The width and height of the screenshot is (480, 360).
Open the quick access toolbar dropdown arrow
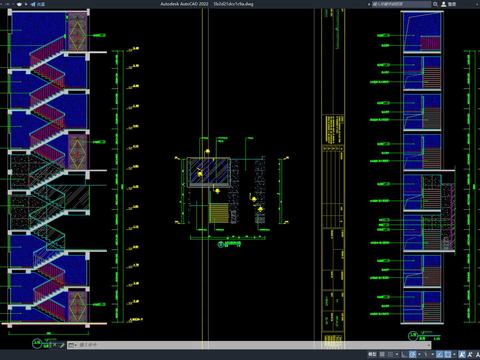[26, 4]
